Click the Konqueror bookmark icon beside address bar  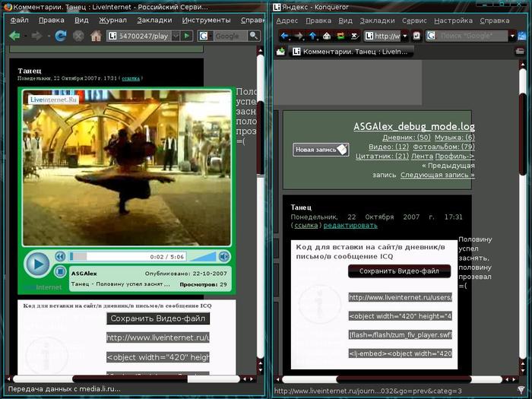[416, 36]
